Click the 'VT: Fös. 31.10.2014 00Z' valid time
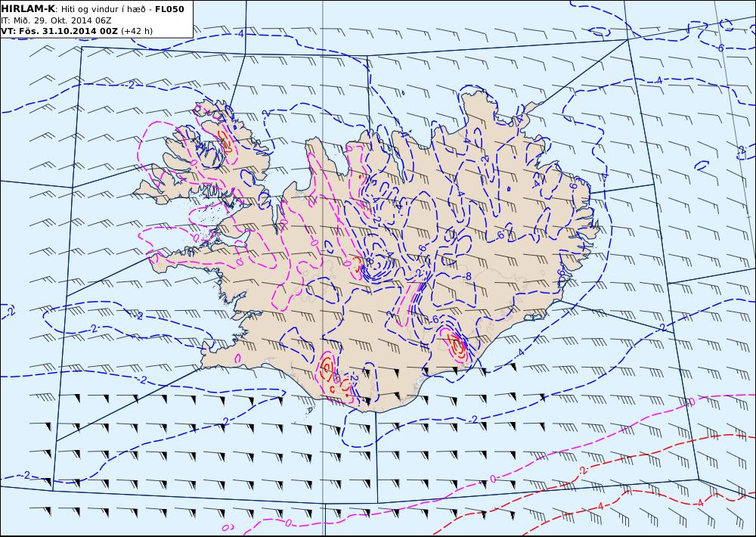The image size is (756, 537). tap(59, 31)
